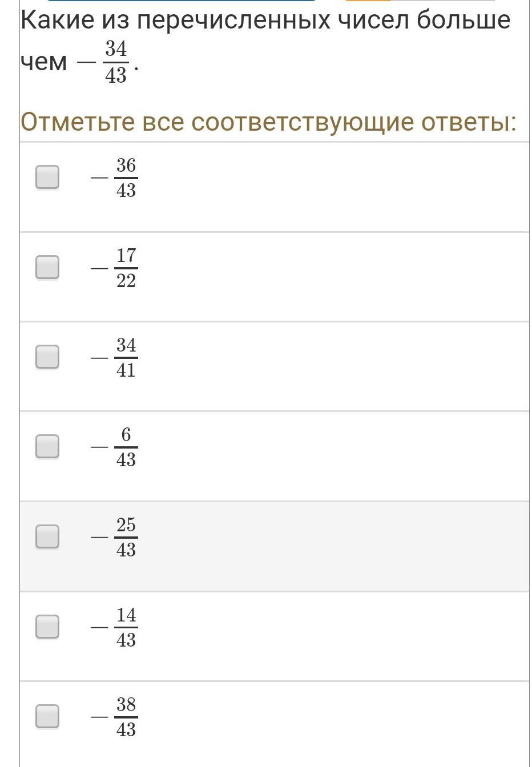This screenshot has height=767, width=532.
Task: Enable the checkbox beside −25/43
Action: tap(47, 536)
